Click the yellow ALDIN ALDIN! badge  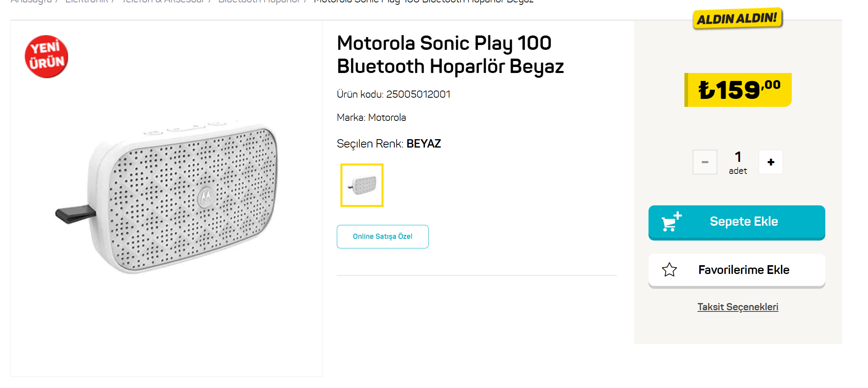pyautogui.click(x=738, y=18)
